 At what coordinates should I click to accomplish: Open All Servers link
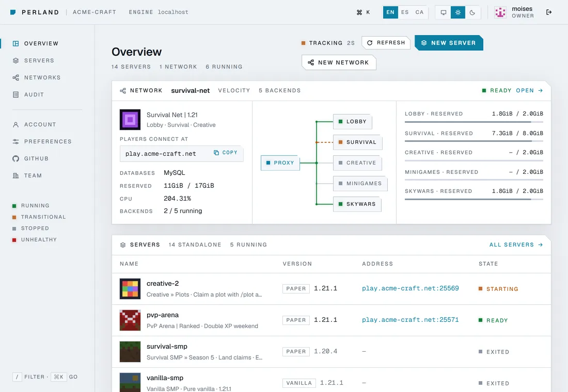516,244
